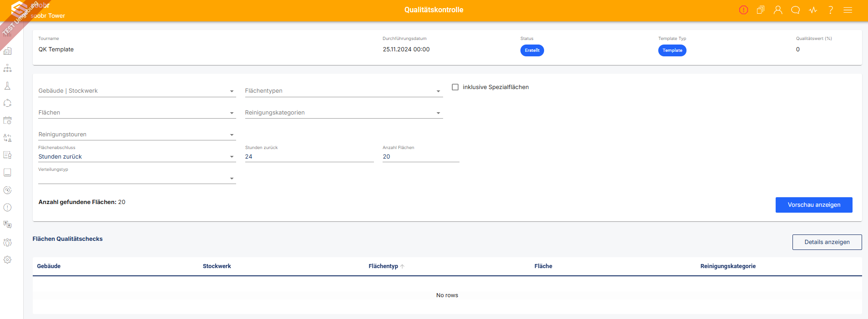Open the Flächentypen dropdown
Viewport: 868px width, 319px height.
click(x=343, y=91)
